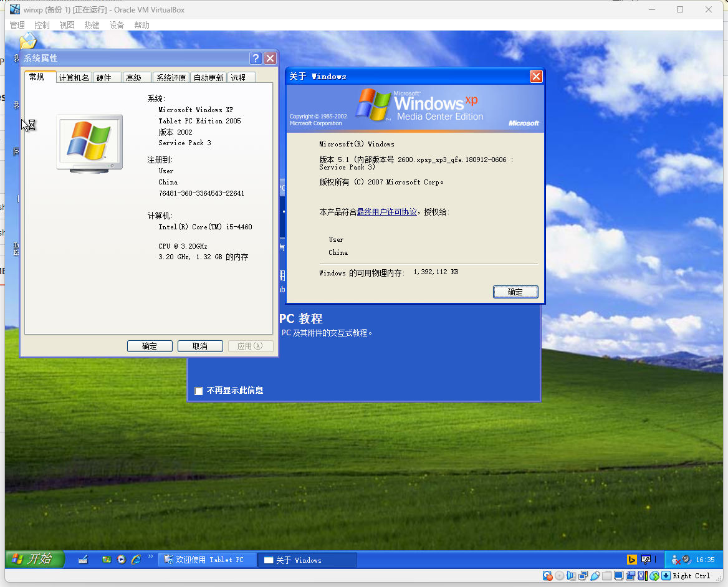This screenshot has width=728, height=587.
Task: Click the product ID 76481-360-3364543-22641 text
Action: pos(201,194)
